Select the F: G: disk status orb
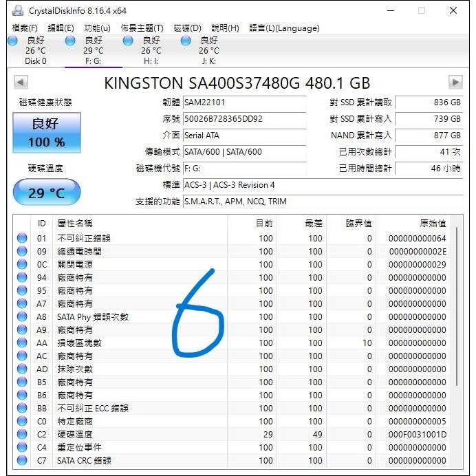 tap(70, 41)
